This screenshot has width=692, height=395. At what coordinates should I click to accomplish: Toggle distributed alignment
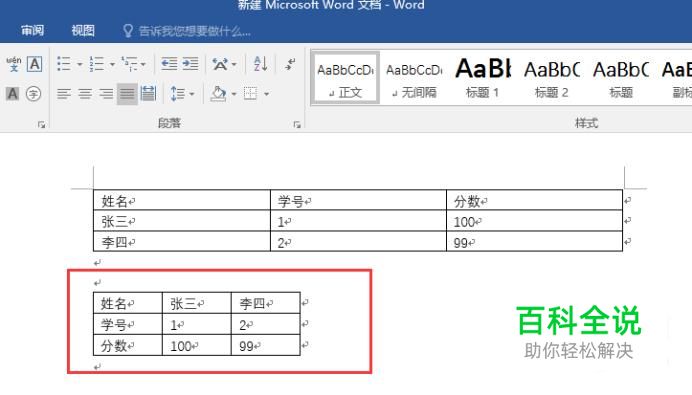(148, 94)
